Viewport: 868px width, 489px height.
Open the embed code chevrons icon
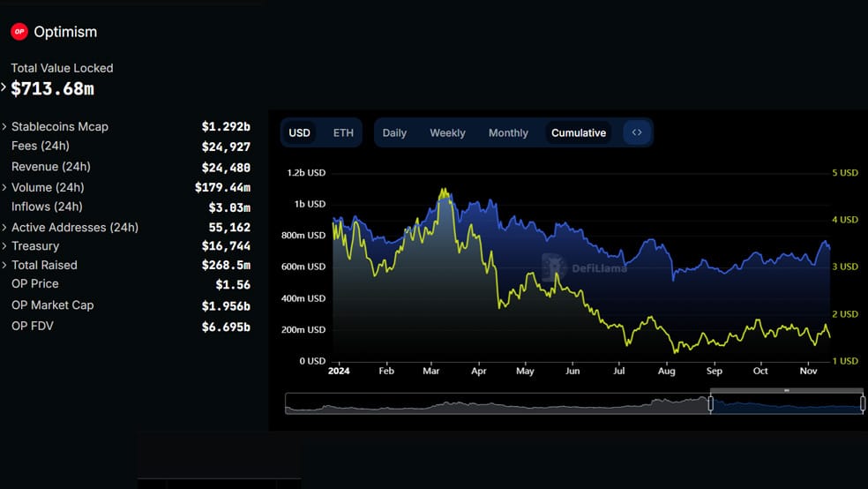click(637, 132)
